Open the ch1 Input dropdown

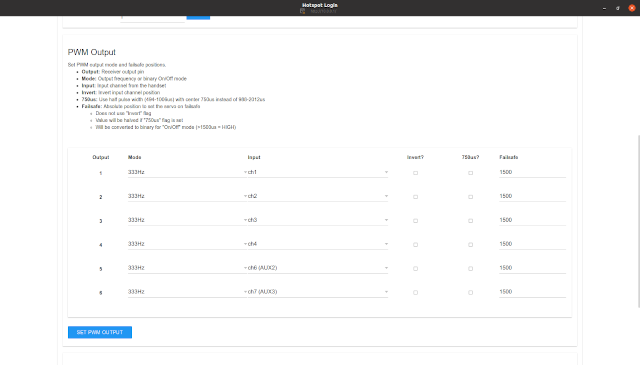pyautogui.click(x=318, y=172)
